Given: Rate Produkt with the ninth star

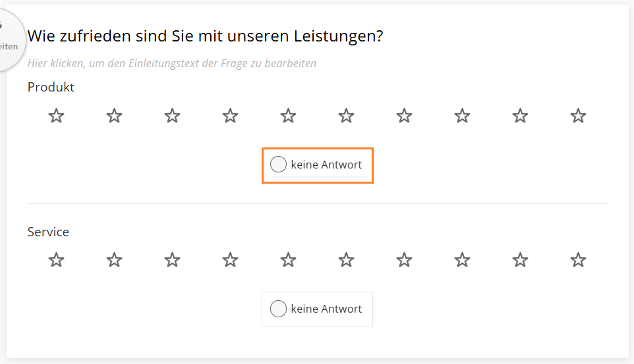Looking at the screenshot, I should pos(521,117).
